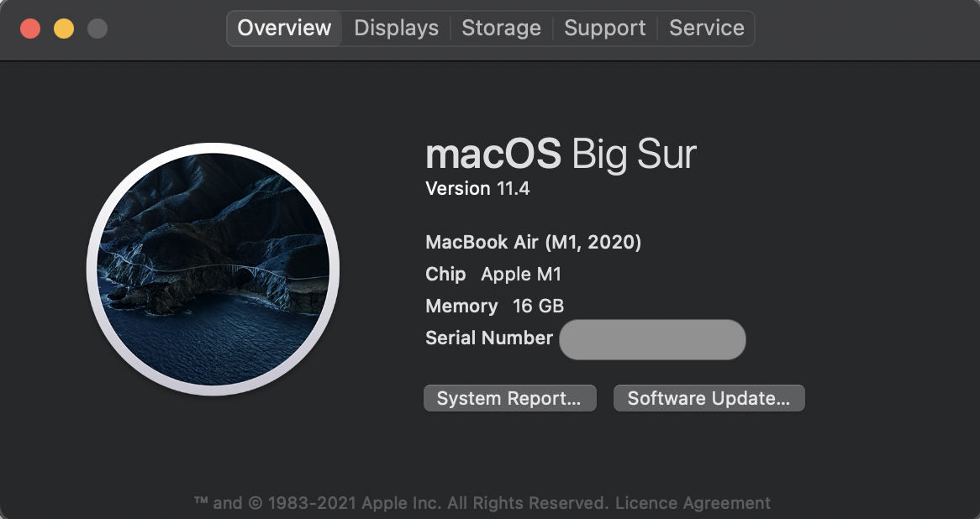Open the Displays tab
The image size is (980, 519).
pos(396,28)
